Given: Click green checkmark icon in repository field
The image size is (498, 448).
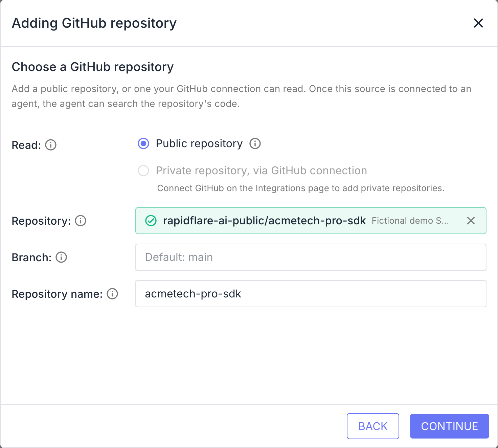Looking at the screenshot, I should [x=151, y=221].
